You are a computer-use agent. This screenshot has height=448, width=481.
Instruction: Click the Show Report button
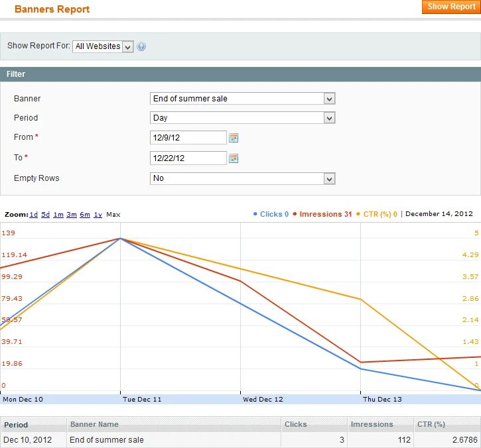(450, 7)
